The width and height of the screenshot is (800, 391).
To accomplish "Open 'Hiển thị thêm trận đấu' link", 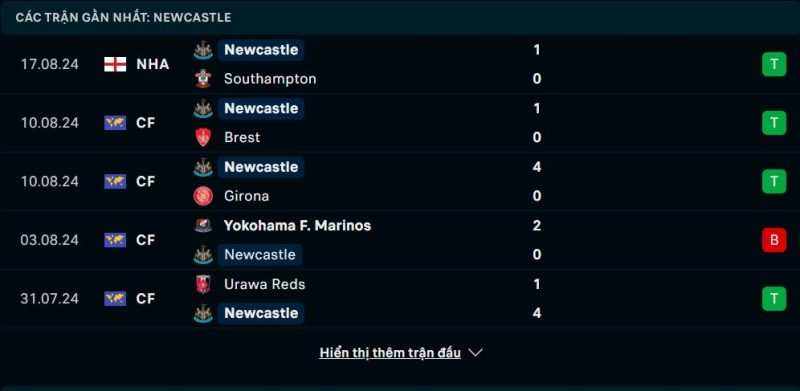I will click(390, 353).
